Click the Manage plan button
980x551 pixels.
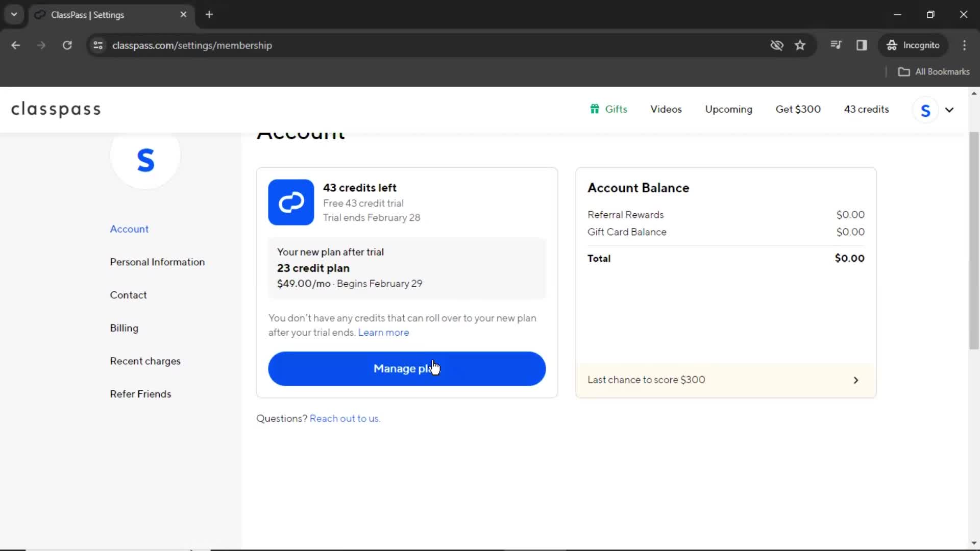pyautogui.click(x=407, y=368)
